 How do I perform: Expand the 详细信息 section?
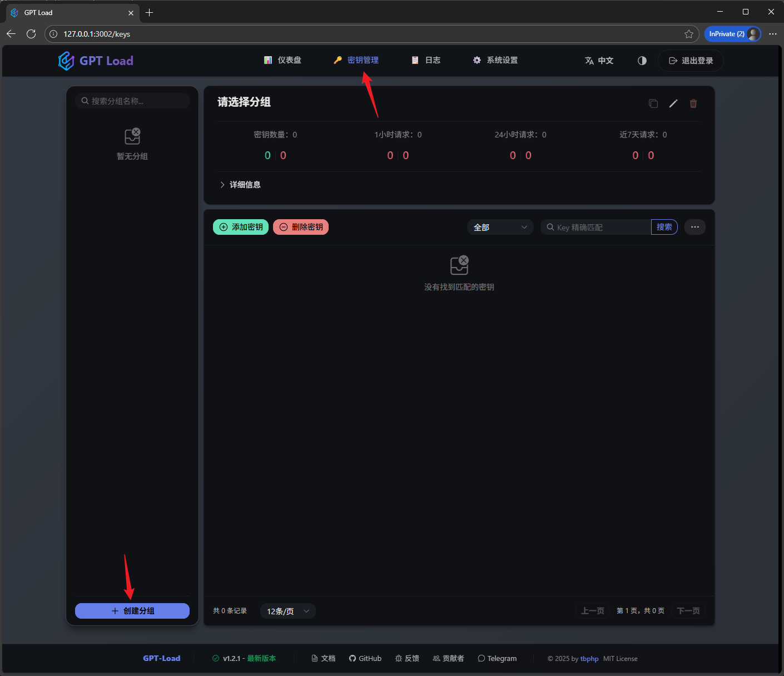[x=240, y=185]
